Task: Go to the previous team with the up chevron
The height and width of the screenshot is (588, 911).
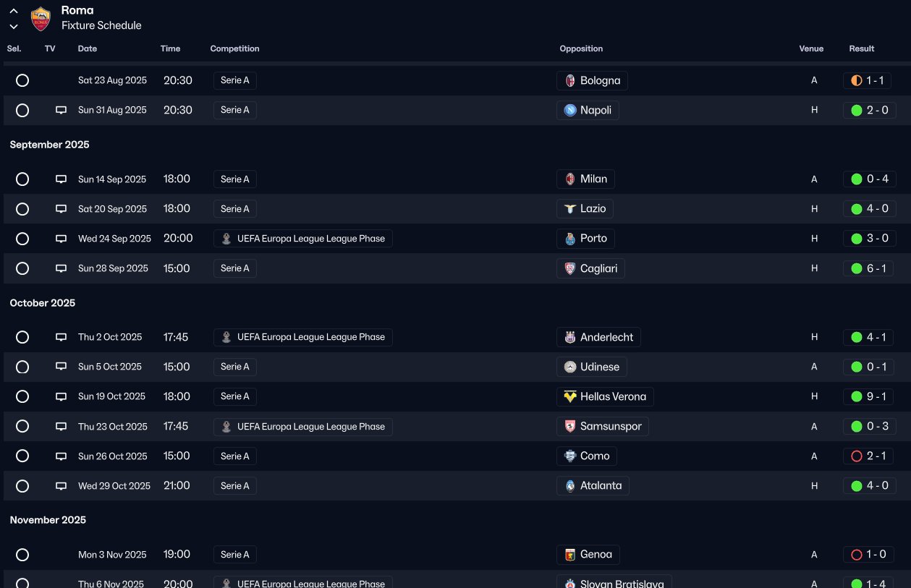Action: tap(14, 11)
